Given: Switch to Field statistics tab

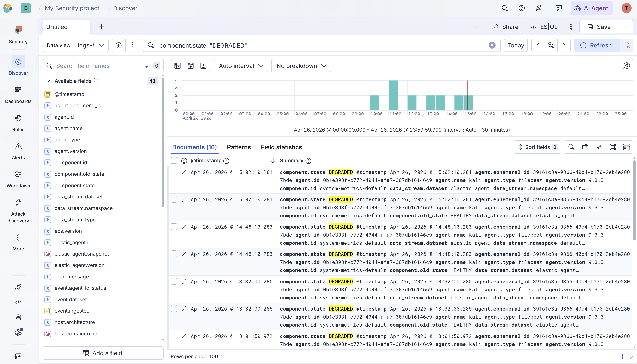Looking at the screenshot, I should [x=281, y=147].
